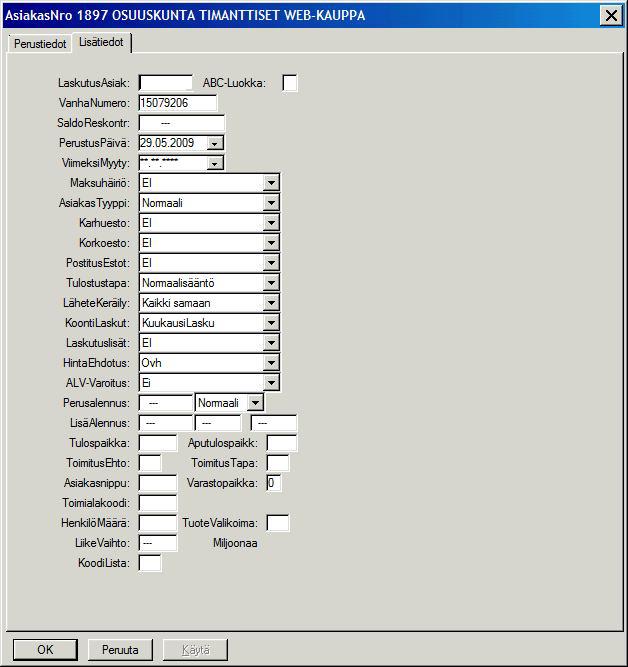Close the AsiakasNro 1897 dialog
This screenshot has width=628, height=667.
pyautogui.click(x=611, y=16)
